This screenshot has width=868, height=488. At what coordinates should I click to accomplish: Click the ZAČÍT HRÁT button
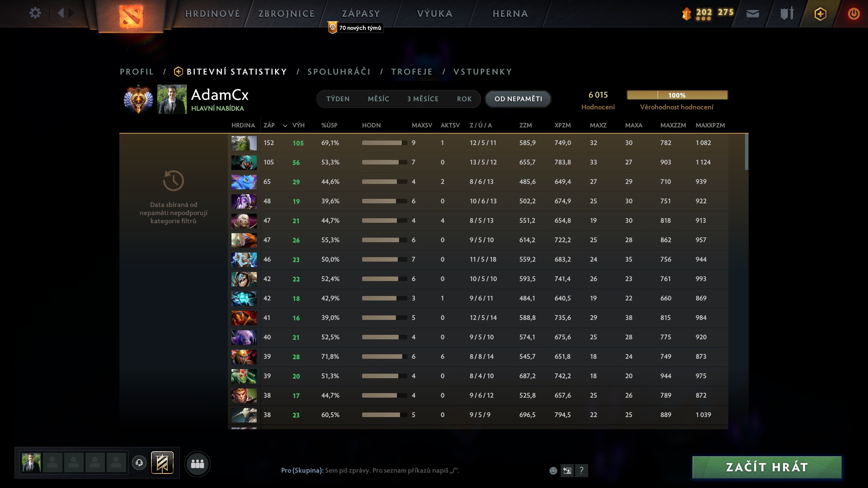(767, 467)
